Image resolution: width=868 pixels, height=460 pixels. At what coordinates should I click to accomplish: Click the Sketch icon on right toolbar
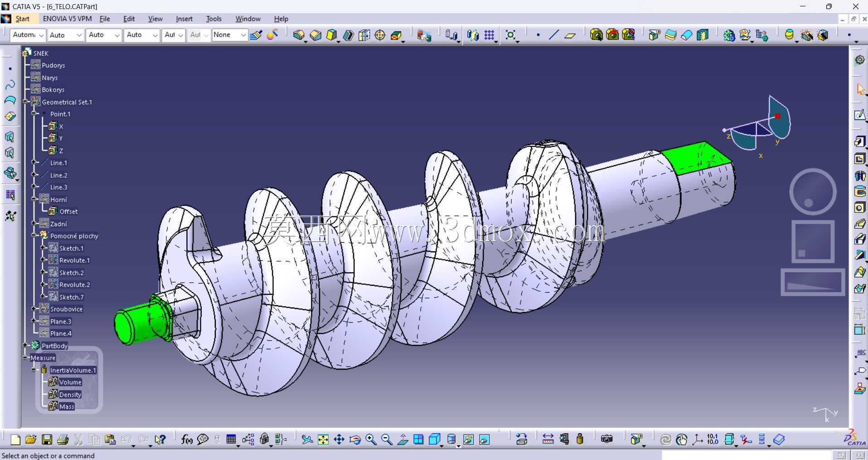(860, 115)
